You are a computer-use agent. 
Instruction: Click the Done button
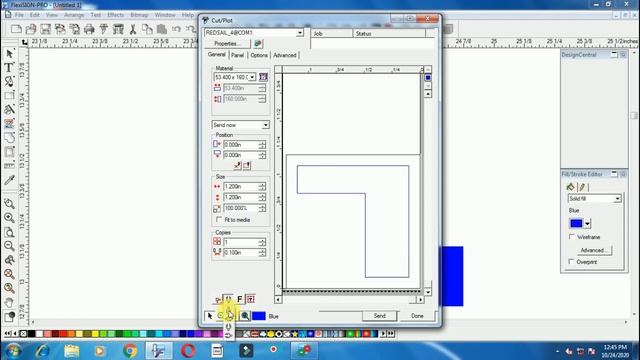click(417, 316)
